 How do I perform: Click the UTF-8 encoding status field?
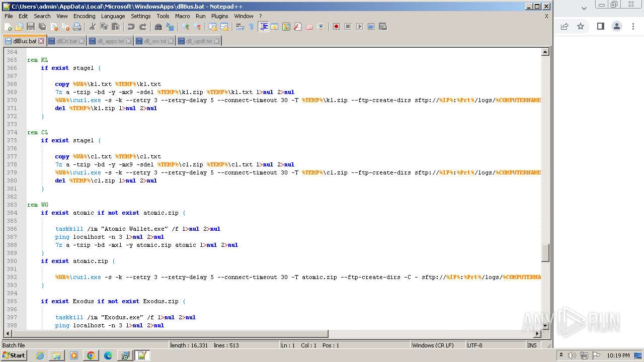[x=495, y=345]
